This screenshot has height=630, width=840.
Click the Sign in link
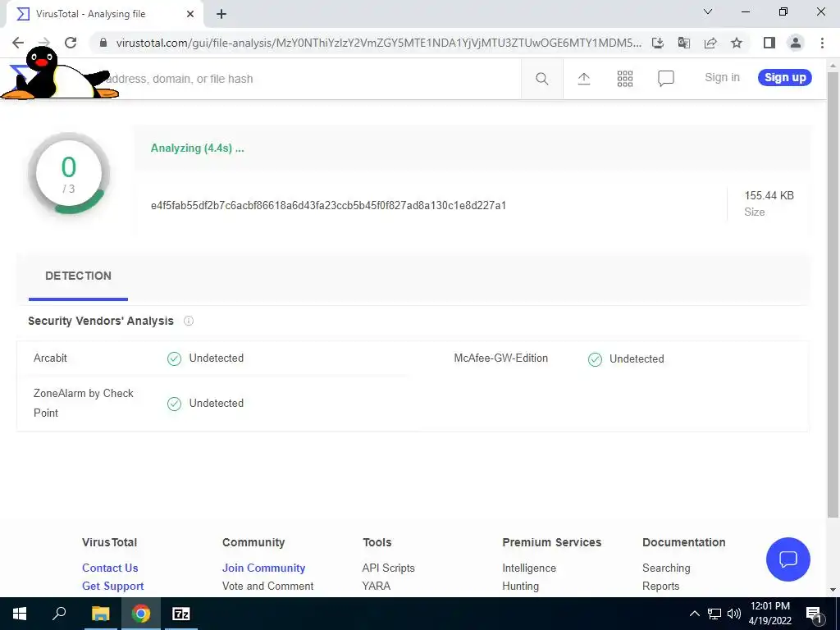722,78
